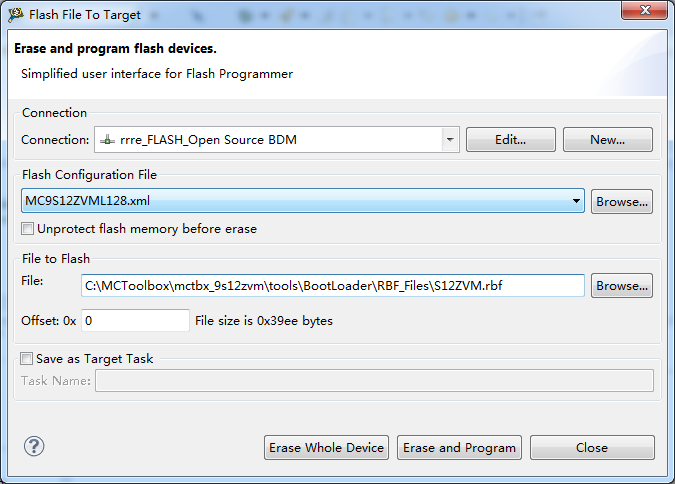Viewport: 675px width, 484px height.
Task: Focus the Offset value input field
Action: [135, 321]
